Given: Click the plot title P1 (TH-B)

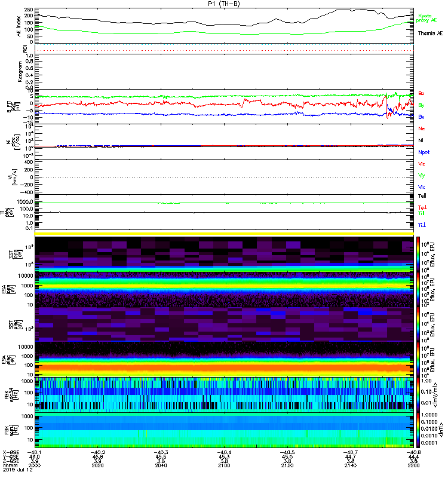Looking at the screenshot, I should click(x=224, y=4).
